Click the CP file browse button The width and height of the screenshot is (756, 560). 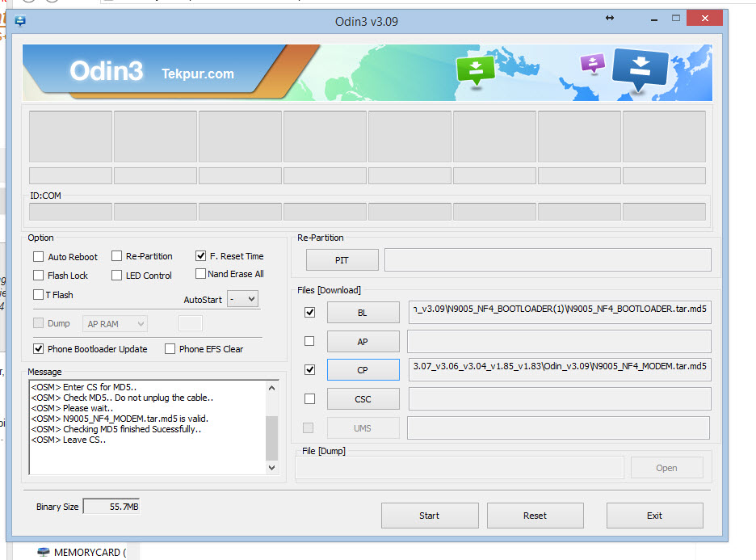(363, 370)
